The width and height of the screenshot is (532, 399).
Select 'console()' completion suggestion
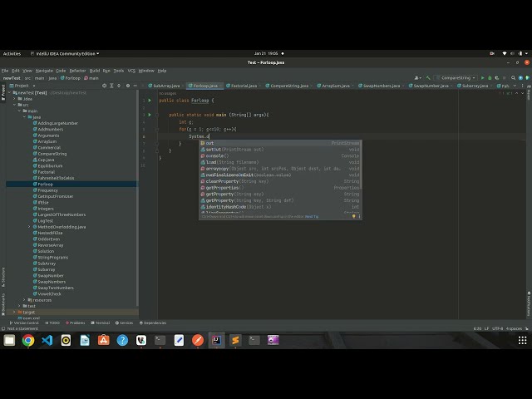(280, 155)
